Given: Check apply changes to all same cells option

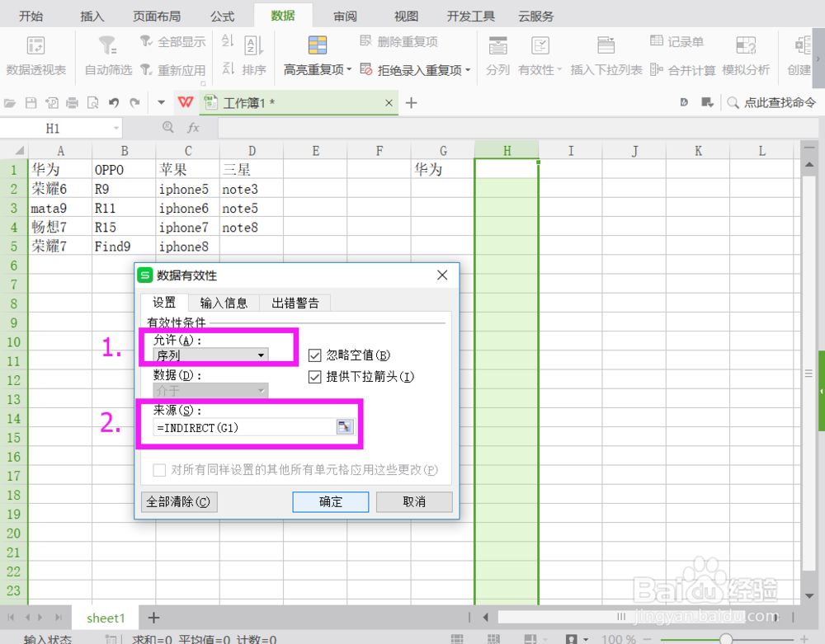Looking at the screenshot, I should [158, 469].
